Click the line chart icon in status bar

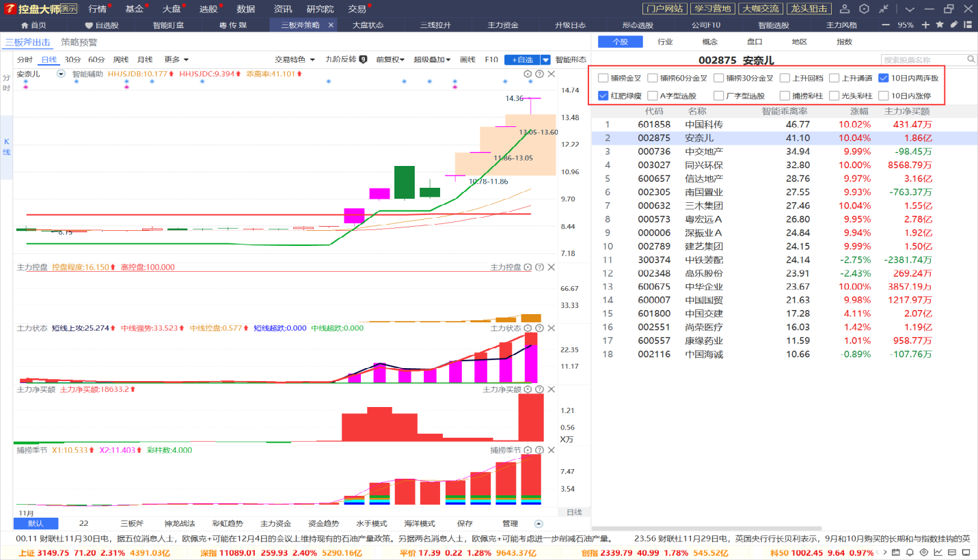[x=938, y=552]
